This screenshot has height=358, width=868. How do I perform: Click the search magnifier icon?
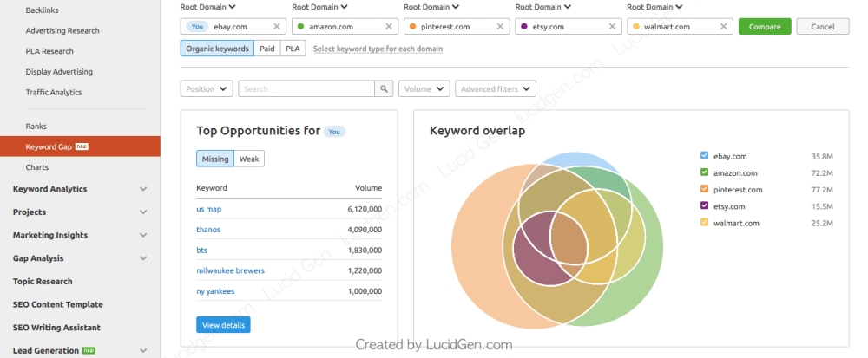tap(384, 88)
